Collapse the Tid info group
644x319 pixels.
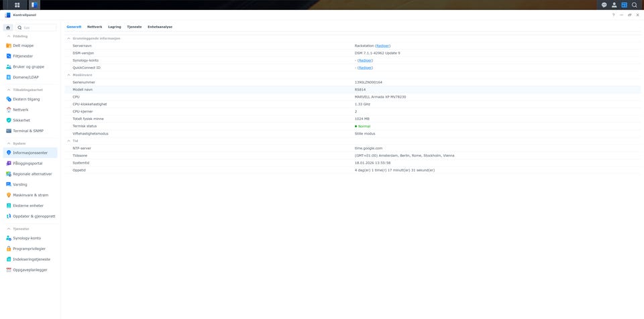68,141
